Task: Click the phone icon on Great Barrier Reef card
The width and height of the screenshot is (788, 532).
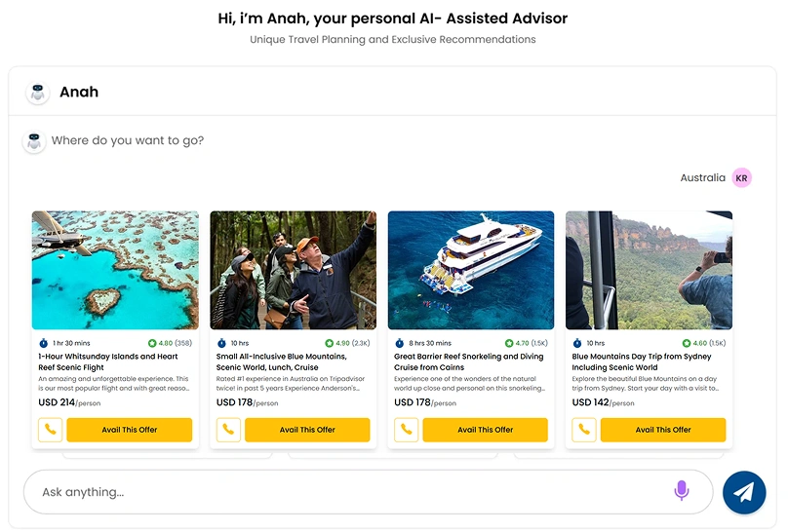Action: tap(406, 430)
